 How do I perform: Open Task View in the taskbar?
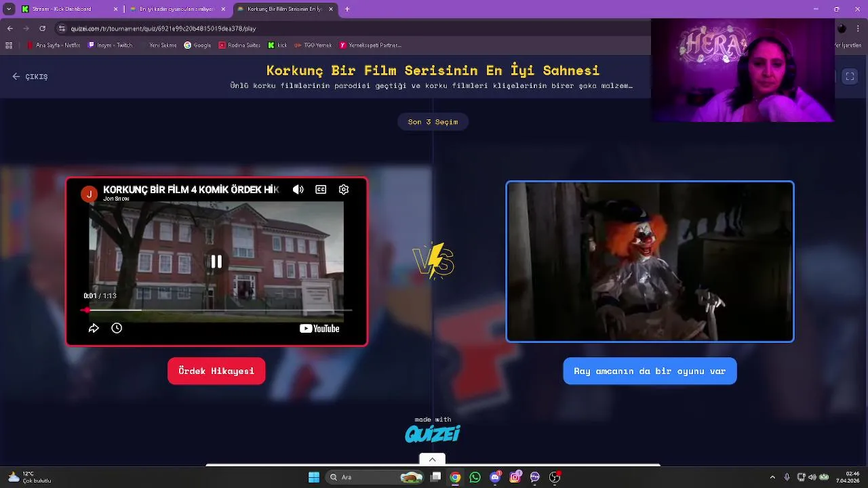[436, 477]
